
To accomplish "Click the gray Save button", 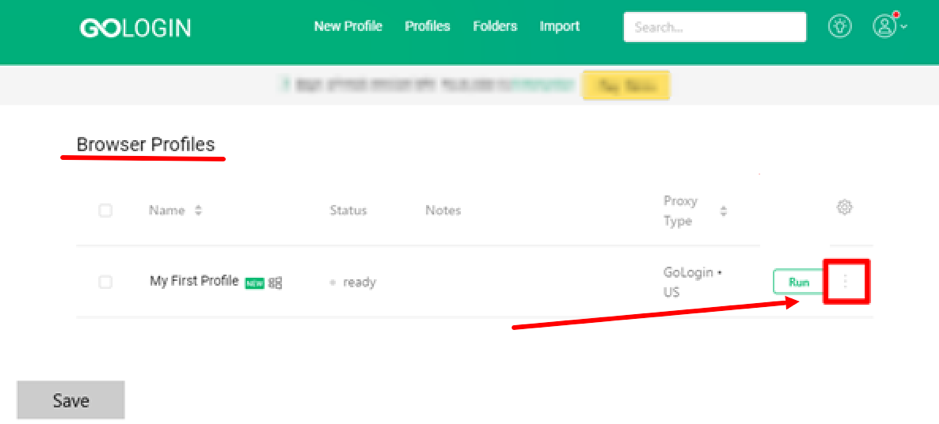I will 71,400.
